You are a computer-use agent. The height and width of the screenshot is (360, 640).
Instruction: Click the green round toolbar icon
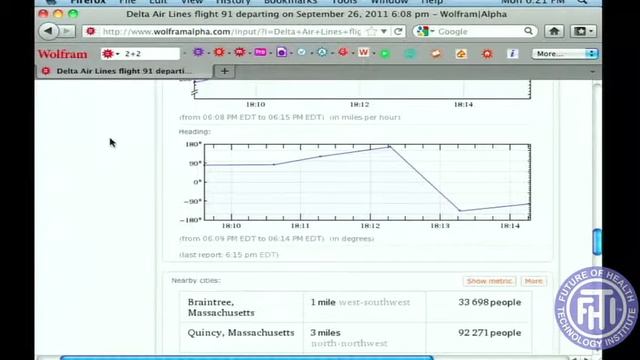385,54
